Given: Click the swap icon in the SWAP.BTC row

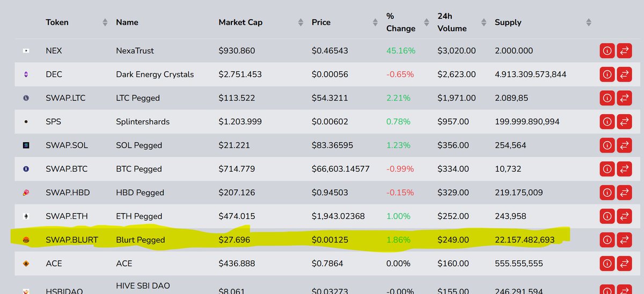Looking at the screenshot, I should tap(625, 169).
